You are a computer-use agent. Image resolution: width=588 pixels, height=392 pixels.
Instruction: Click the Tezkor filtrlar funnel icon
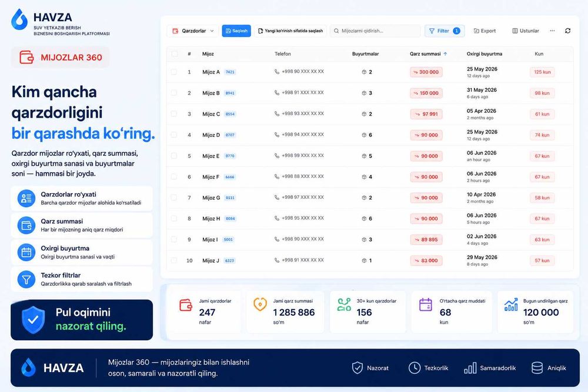coord(26,280)
